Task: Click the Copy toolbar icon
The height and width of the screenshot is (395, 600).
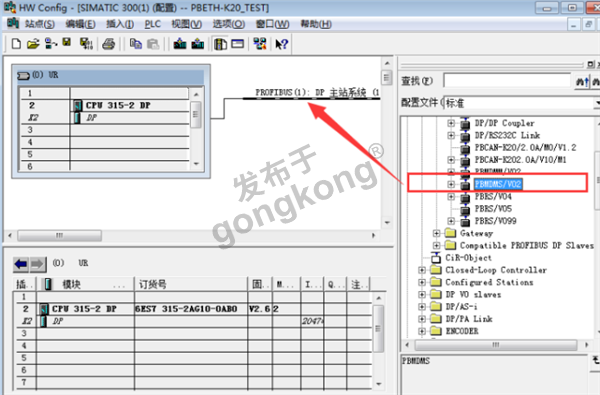Action: click(135, 44)
